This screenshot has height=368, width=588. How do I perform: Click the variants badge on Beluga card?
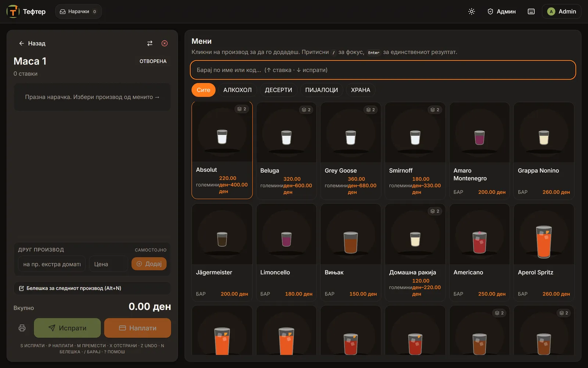306,110
